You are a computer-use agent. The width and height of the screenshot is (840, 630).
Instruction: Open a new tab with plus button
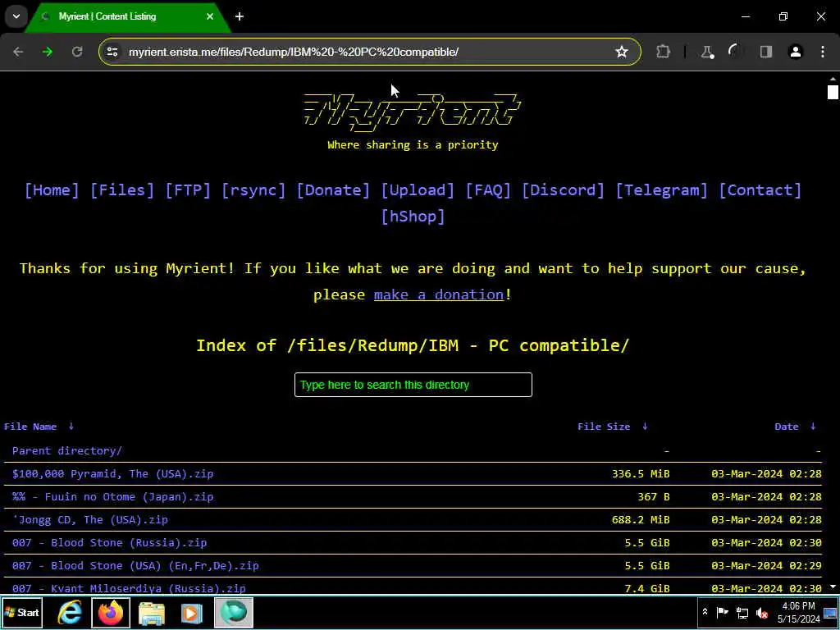click(240, 16)
